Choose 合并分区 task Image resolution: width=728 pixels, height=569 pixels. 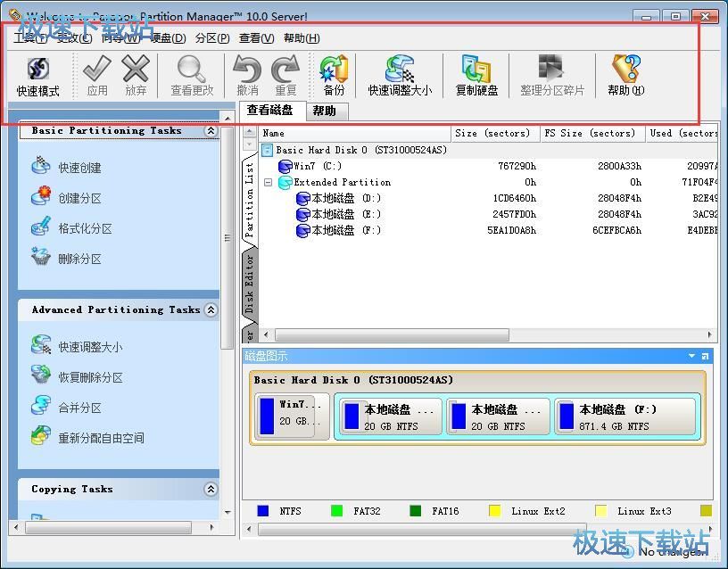pyautogui.click(x=66, y=407)
